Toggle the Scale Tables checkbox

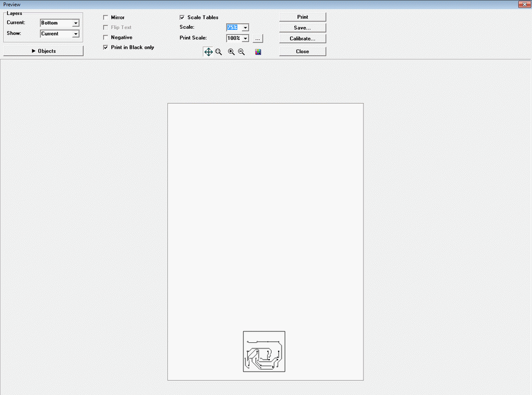point(182,17)
